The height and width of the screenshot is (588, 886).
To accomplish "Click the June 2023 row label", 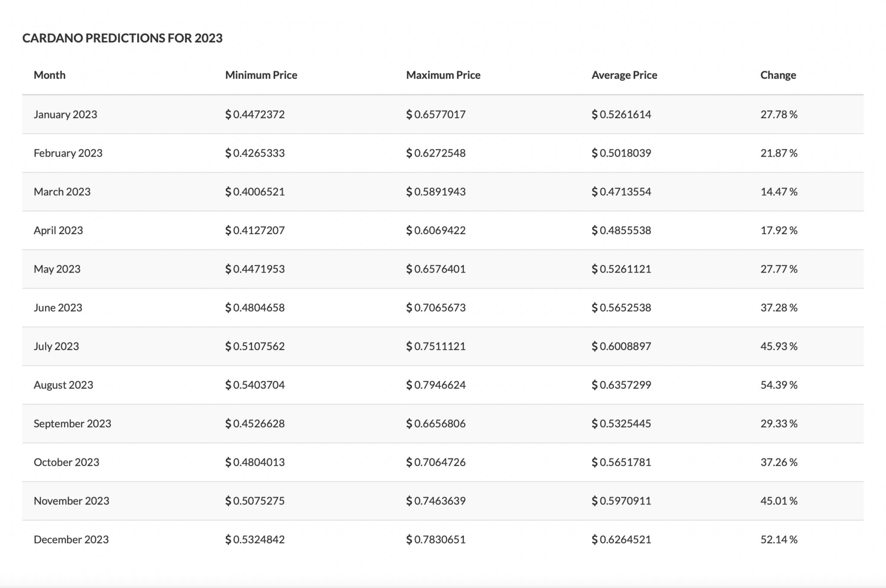I will pos(58,308).
